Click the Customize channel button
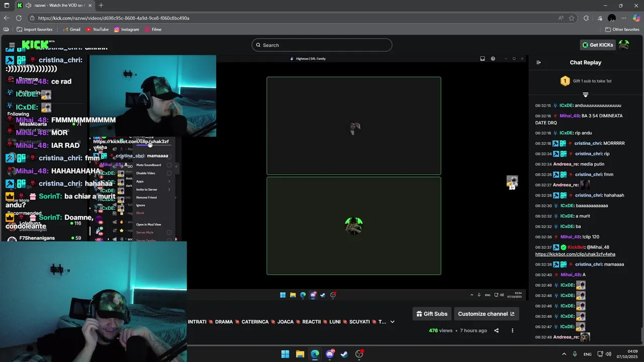Screen dimensions: 644x362 click(486, 314)
